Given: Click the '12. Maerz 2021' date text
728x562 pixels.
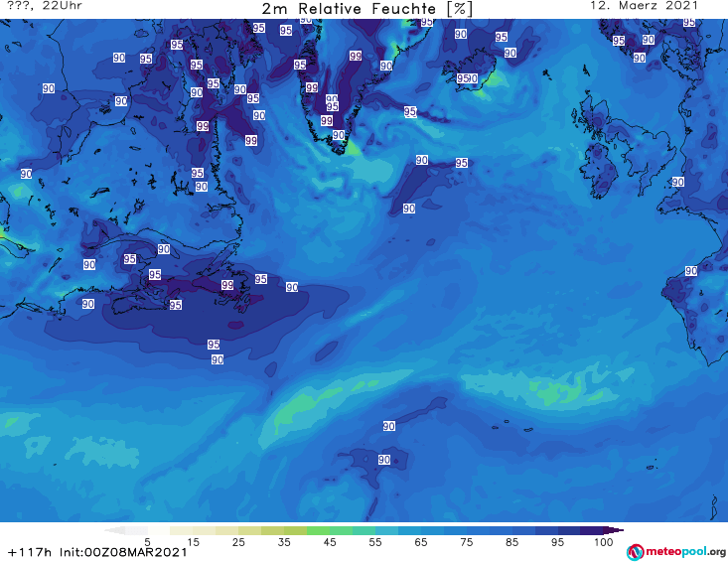Looking at the screenshot, I should coord(644,6).
